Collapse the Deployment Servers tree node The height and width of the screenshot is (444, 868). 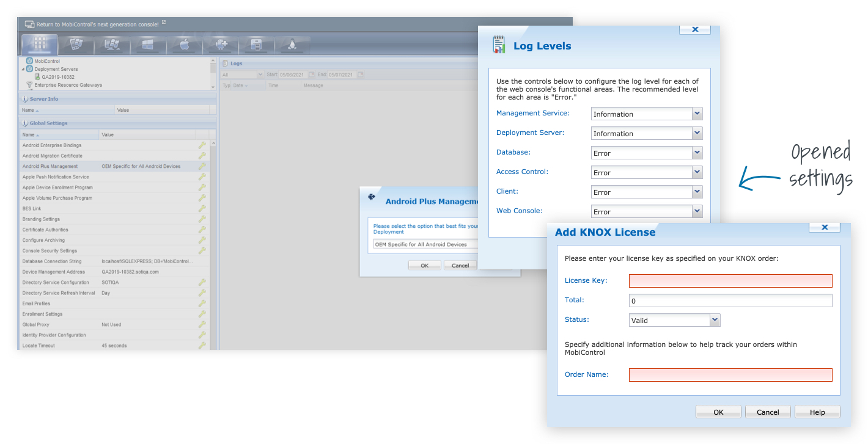pos(23,69)
